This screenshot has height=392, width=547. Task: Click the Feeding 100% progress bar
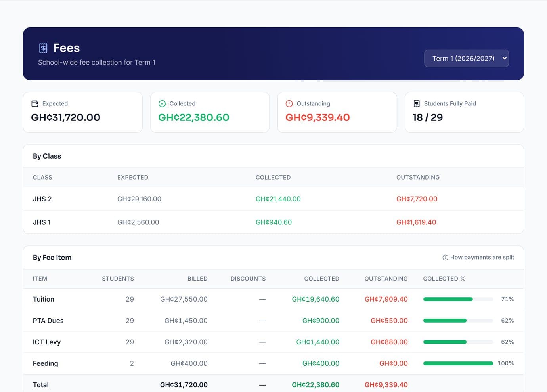(x=458, y=363)
